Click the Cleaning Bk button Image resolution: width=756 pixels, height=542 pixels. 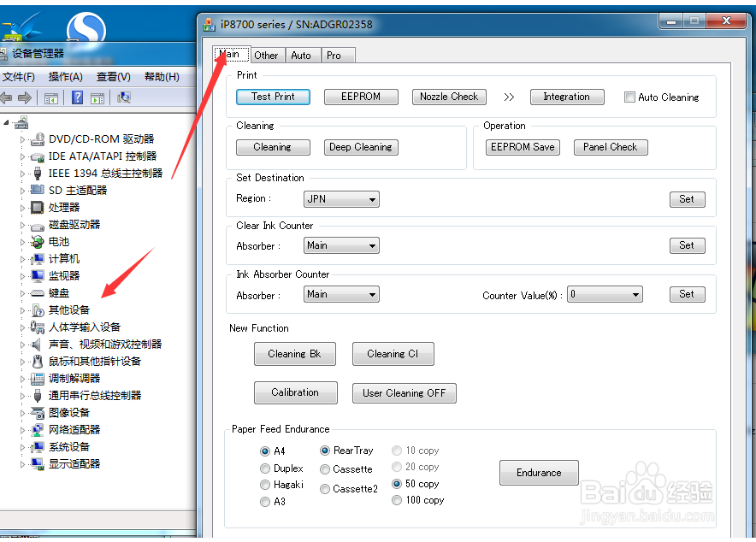tap(294, 354)
